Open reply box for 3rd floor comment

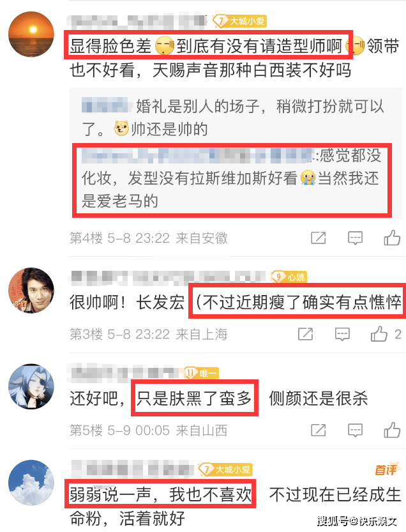pos(342,334)
